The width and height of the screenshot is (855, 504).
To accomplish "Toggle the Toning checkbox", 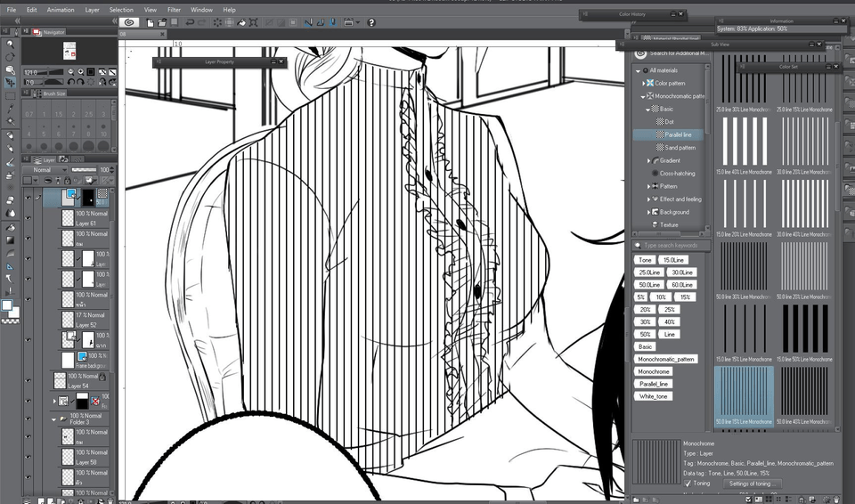I will tap(687, 484).
